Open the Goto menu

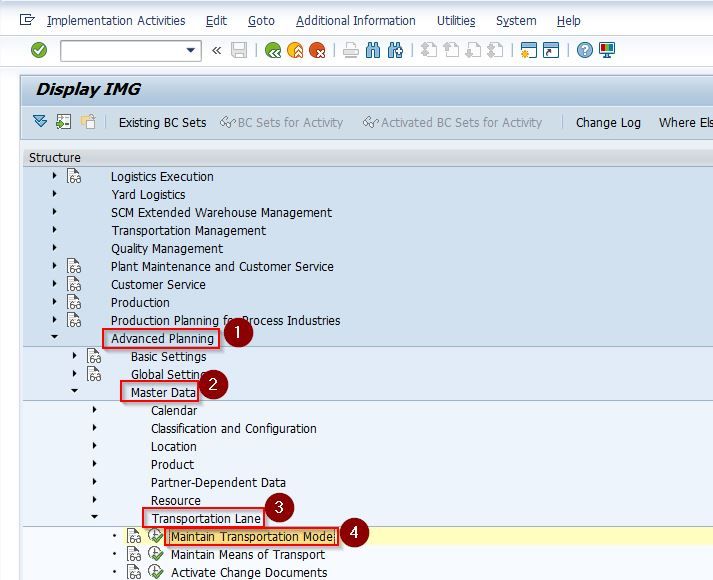coord(261,21)
